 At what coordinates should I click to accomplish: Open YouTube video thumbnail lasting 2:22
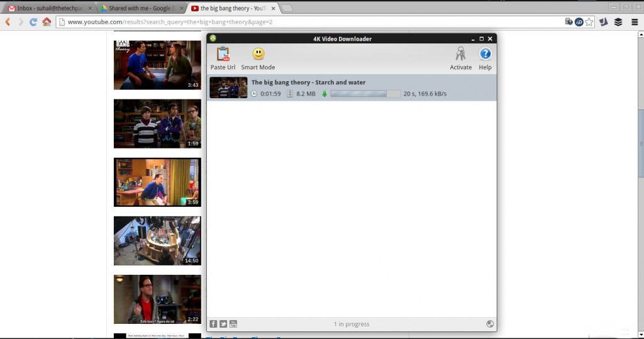pos(157,299)
